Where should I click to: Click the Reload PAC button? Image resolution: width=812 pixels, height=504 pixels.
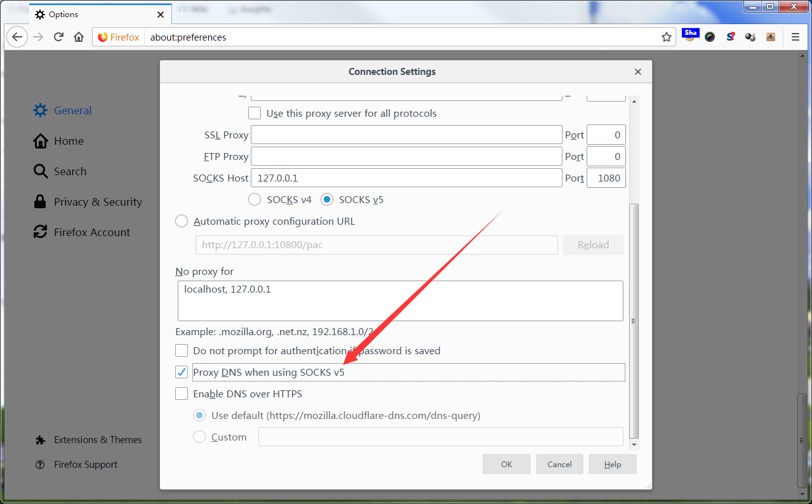point(593,245)
